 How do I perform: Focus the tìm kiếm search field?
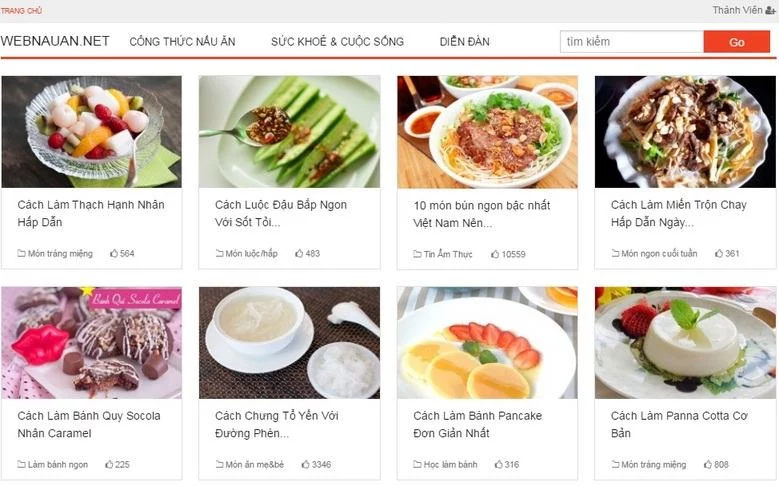[632, 42]
